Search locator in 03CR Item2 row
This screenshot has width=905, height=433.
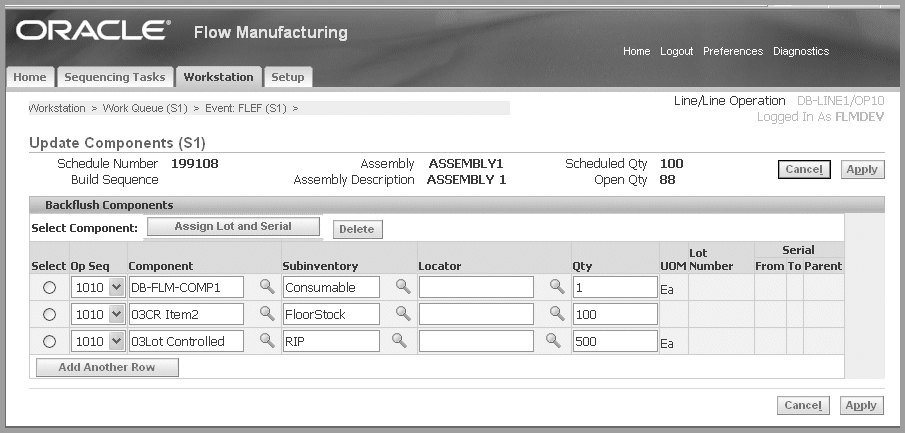(556, 313)
